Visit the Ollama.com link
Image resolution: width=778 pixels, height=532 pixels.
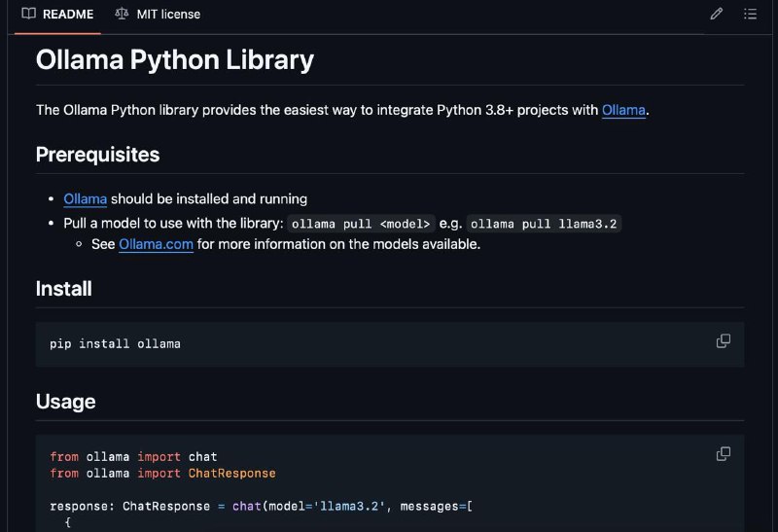tap(156, 244)
